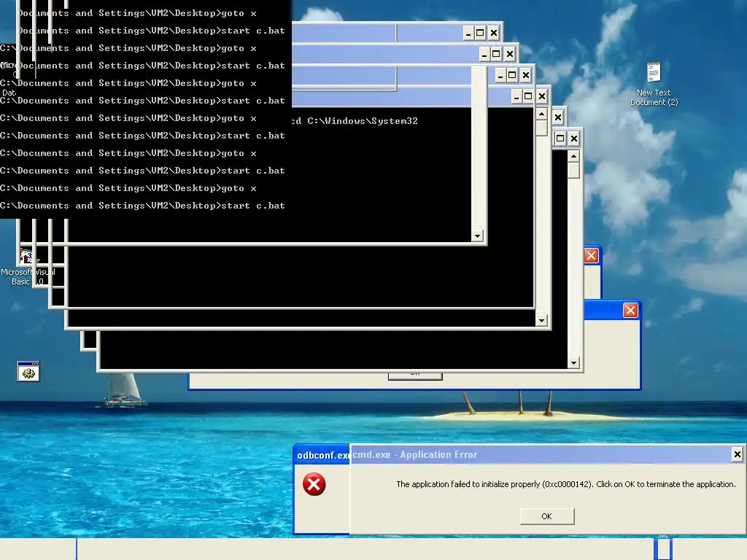Screen dimensions: 747x560
Task: Maximize the lowest console window in the cascade
Action: click(x=560, y=139)
